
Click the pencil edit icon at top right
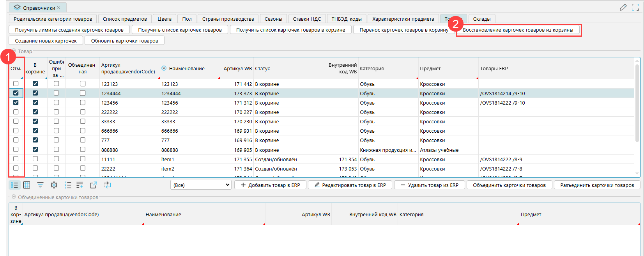tap(623, 7)
